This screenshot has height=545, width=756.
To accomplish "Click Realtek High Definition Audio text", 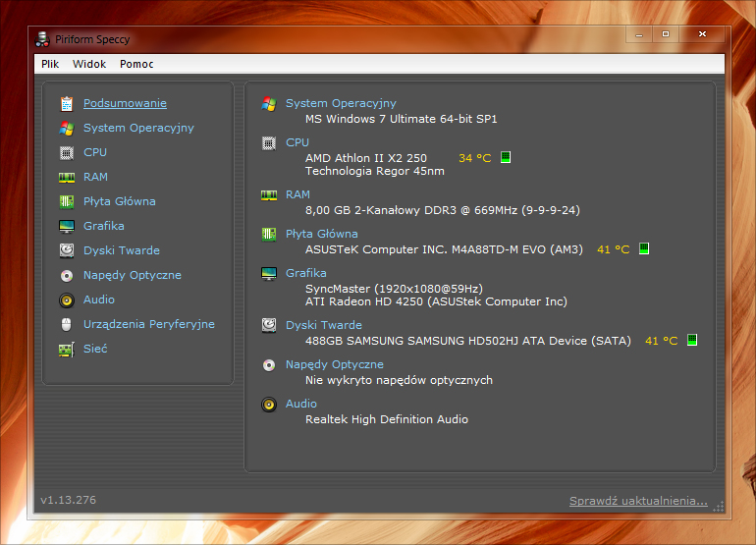I will (387, 419).
